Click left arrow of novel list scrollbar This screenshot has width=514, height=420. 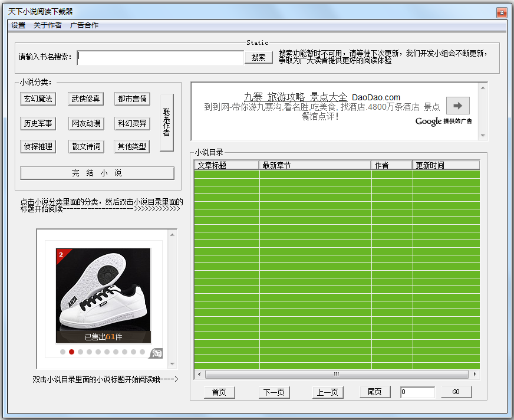[x=199, y=374]
